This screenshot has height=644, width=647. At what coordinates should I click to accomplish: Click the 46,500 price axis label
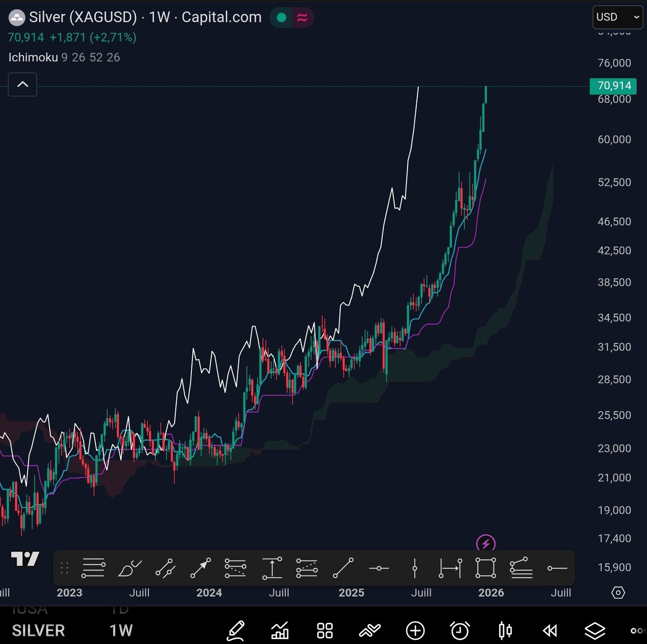[x=614, y=221]
